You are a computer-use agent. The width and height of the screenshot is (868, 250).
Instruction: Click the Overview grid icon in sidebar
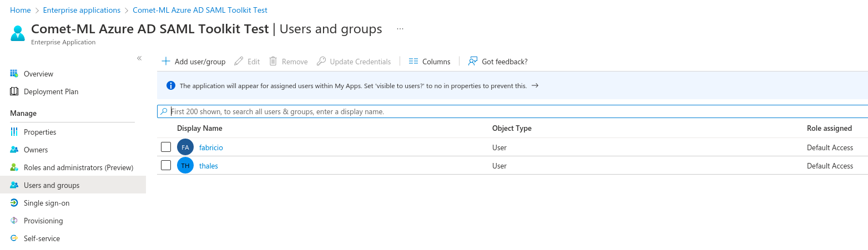14,74
